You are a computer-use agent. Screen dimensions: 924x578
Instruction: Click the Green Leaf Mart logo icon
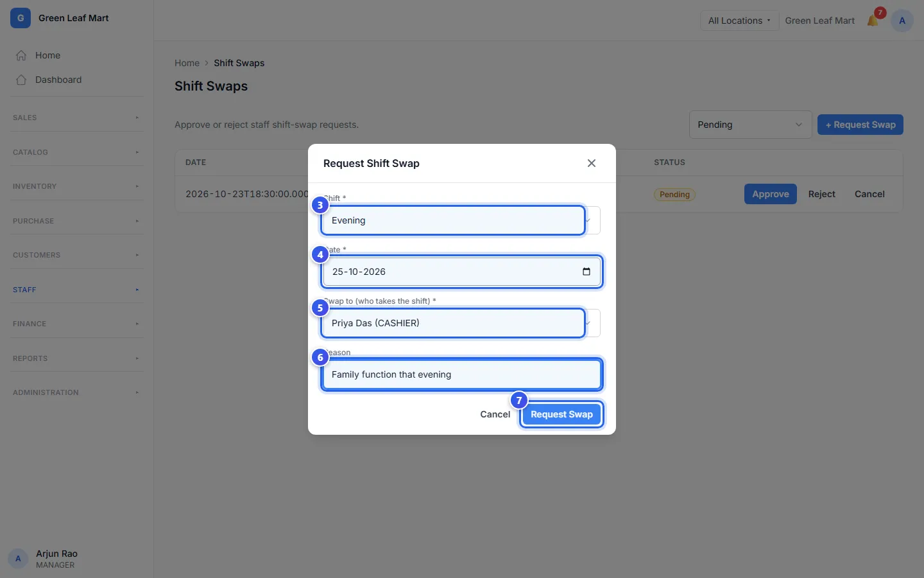coord(21,18)
